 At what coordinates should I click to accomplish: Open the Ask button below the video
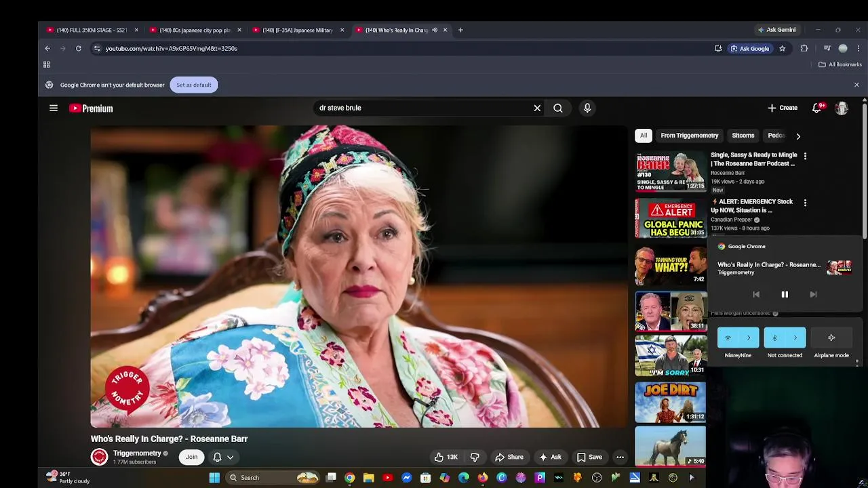[x=550, y=457]
